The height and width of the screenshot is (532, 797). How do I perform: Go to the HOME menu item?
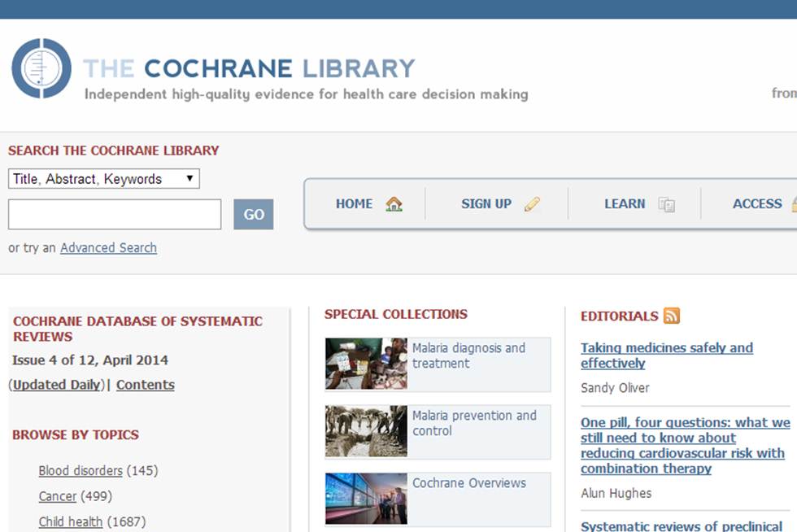coord(355,204)
